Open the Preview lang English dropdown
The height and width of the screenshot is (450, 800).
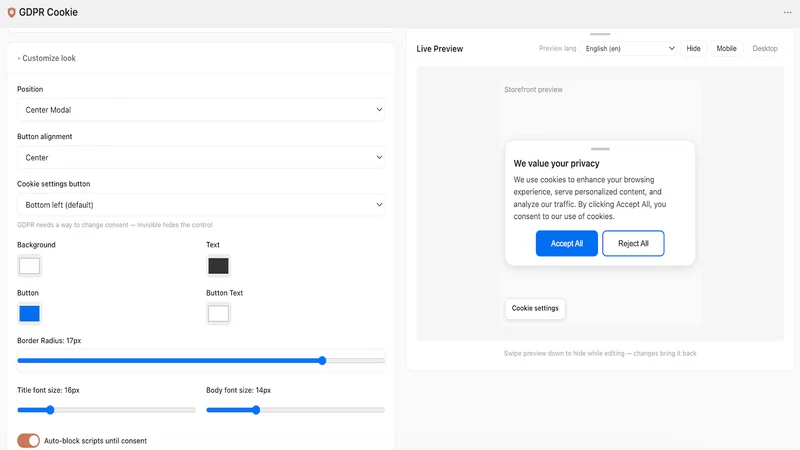629,48
